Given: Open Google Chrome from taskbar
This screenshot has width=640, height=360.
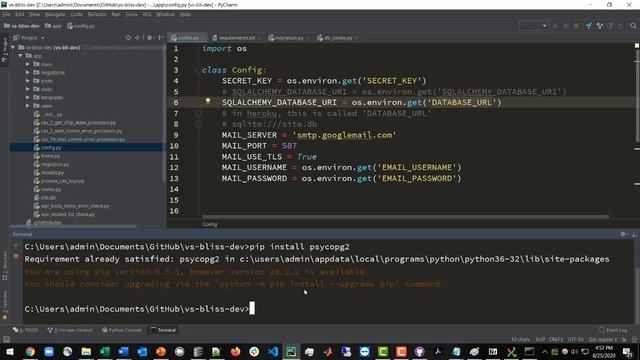Looking at the screenshot, I should point(30,351).
